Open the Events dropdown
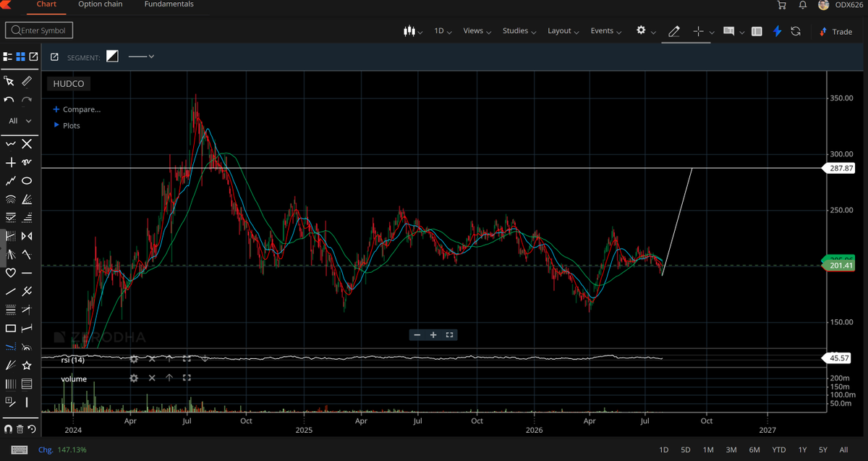 click(x=606, y=31)
